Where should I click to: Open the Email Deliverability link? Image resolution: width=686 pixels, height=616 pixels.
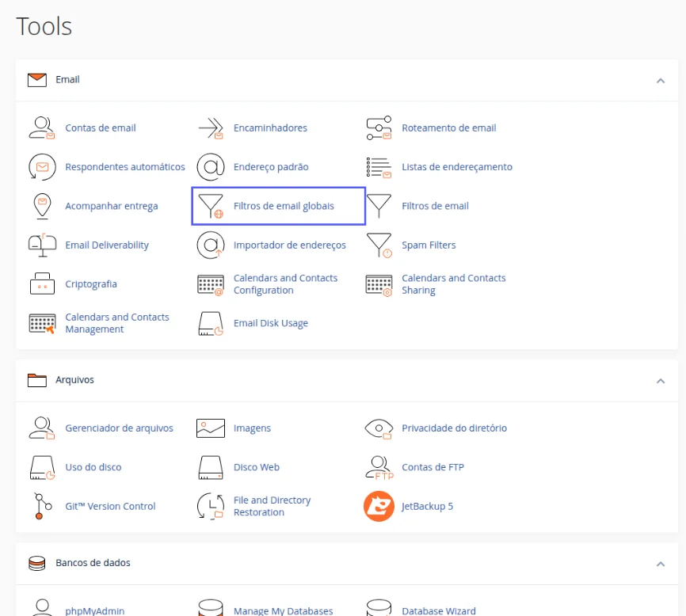[x=107, y=245]
